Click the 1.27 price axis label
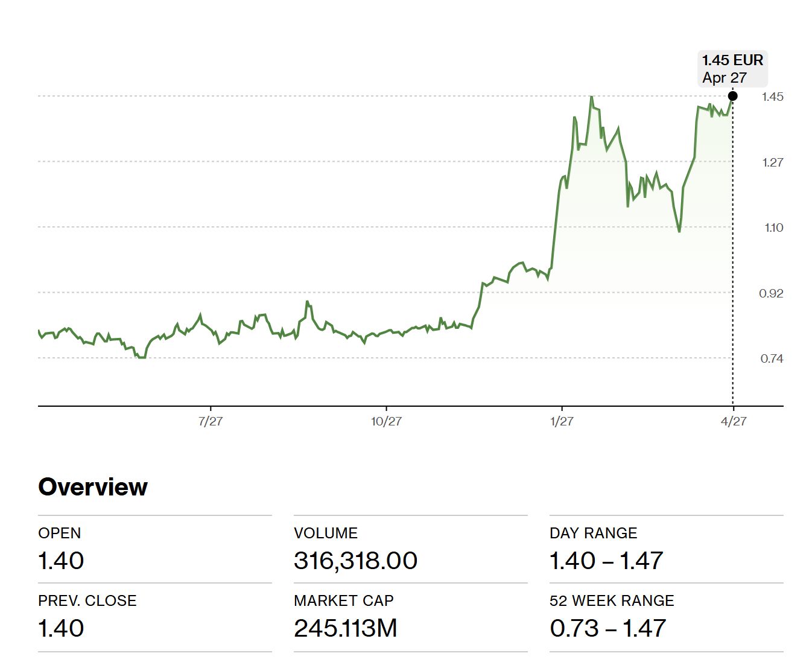Image resolution: width=812 pixels, height=659 pixels. (772, 162)
